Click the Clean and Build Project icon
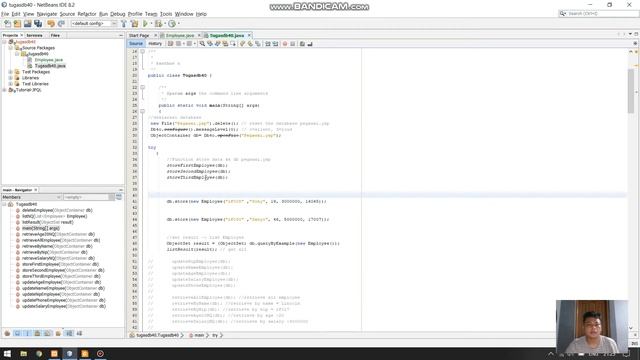The width and height of the screenshot is (640, 360). (x=134, y=24)
